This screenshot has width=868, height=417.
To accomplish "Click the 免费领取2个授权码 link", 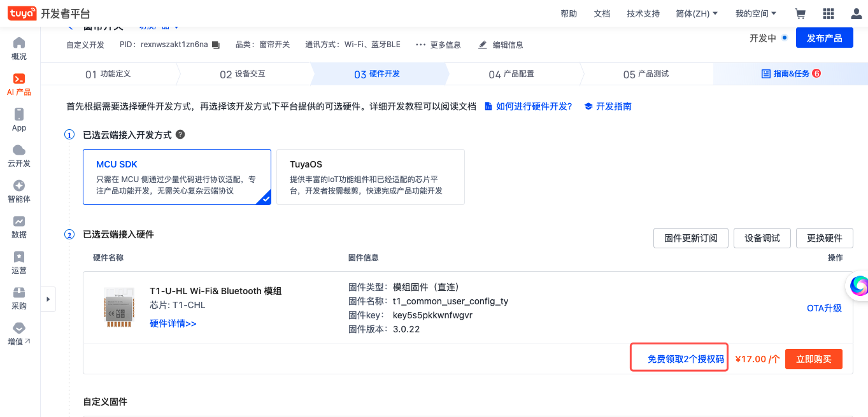I will tap(686, 359).
